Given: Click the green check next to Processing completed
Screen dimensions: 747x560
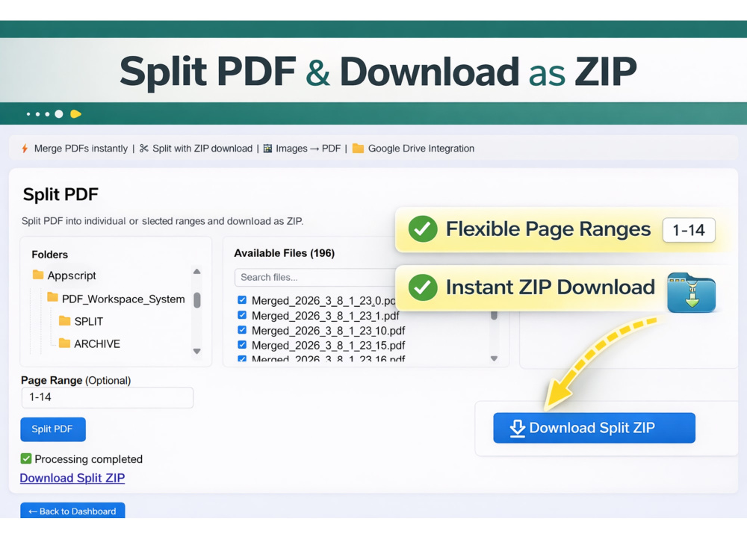Looking at the screenshot, I should (x=26, y=458).
